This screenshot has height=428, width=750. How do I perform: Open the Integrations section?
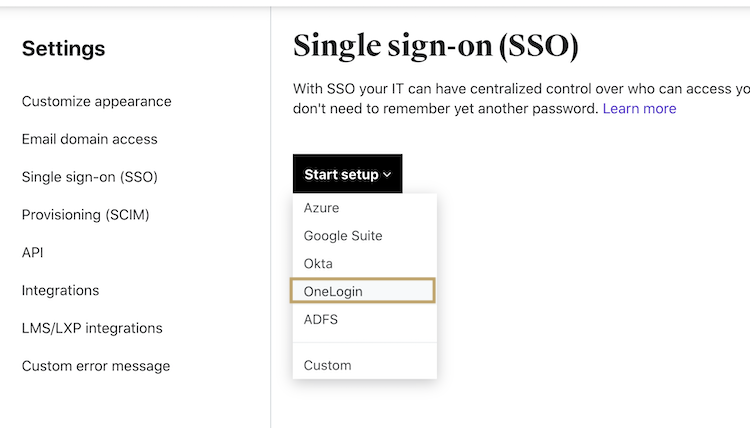tap(60, 290)
